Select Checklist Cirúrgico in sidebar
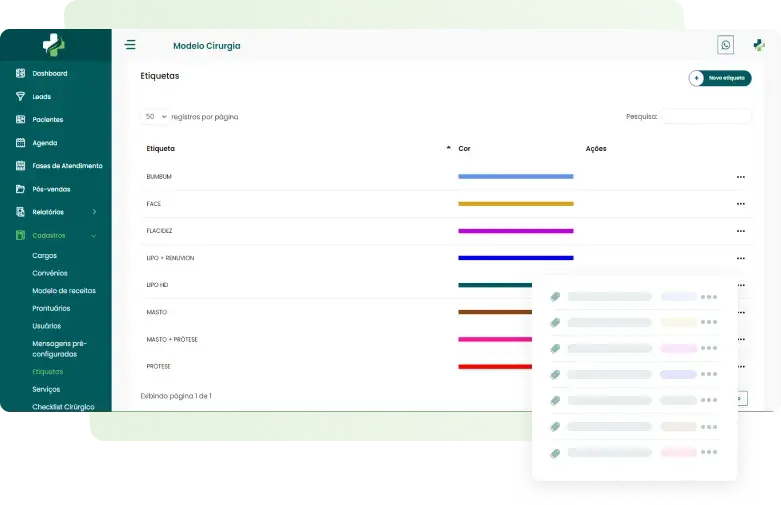 click(63, 407)
